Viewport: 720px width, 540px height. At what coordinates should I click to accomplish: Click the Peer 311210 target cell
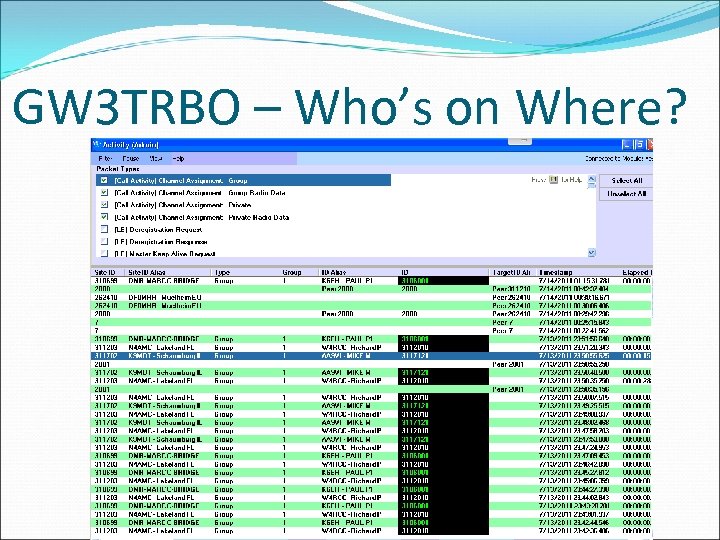tap(511, 289)
